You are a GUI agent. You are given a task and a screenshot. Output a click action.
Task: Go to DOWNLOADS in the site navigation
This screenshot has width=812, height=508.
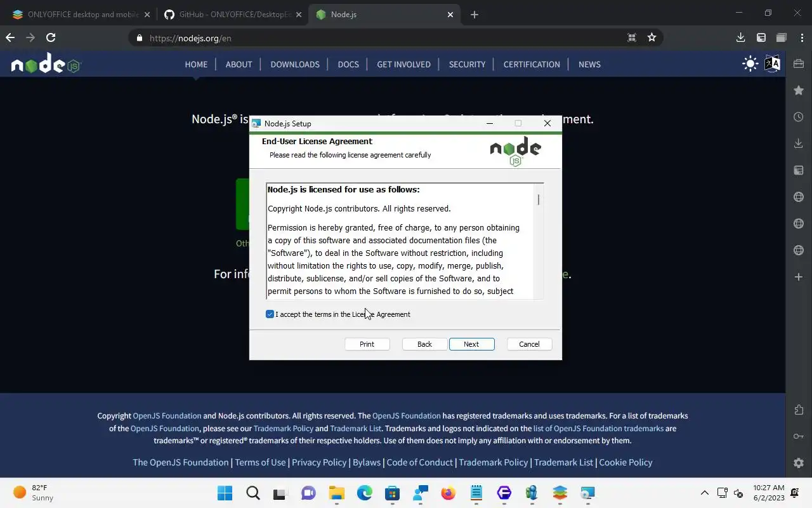pos(295,64)
